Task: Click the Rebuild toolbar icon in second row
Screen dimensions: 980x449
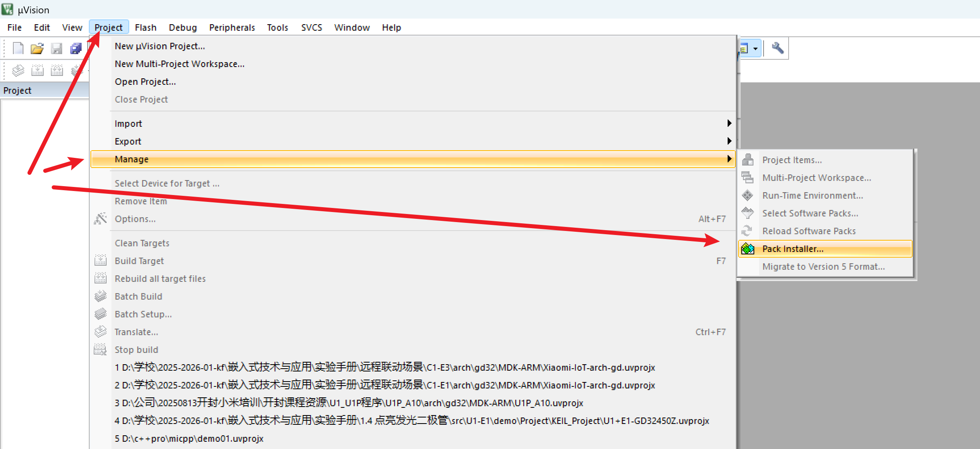Action: 57,71
